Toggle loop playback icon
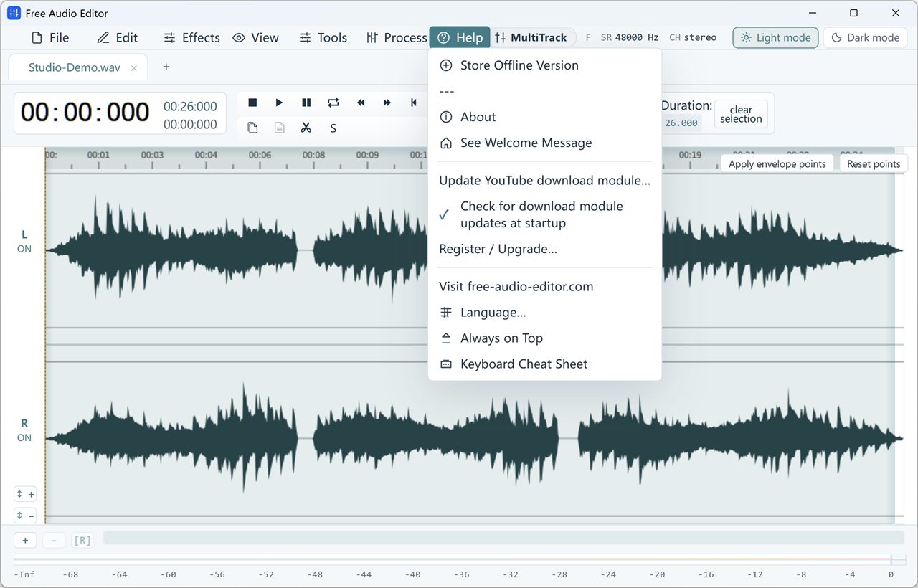 333,103
